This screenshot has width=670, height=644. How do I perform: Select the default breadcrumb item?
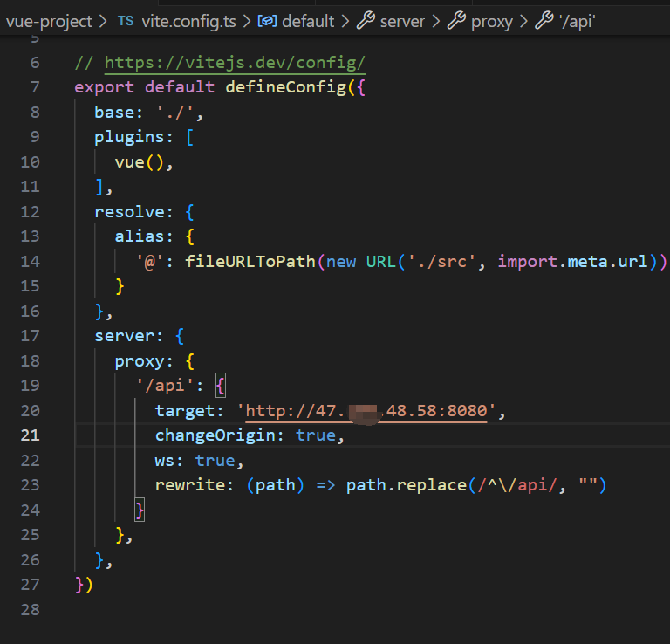(308, 21)
